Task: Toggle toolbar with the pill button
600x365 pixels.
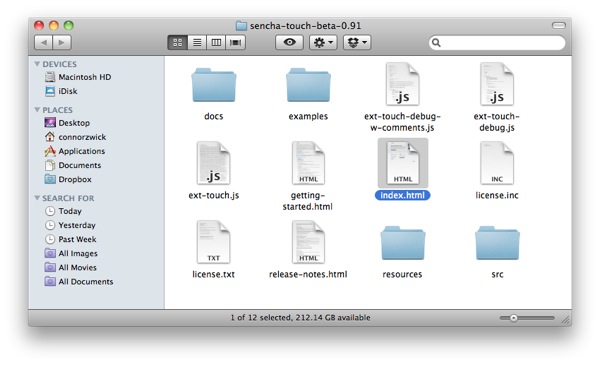Action: coord(559,25)
